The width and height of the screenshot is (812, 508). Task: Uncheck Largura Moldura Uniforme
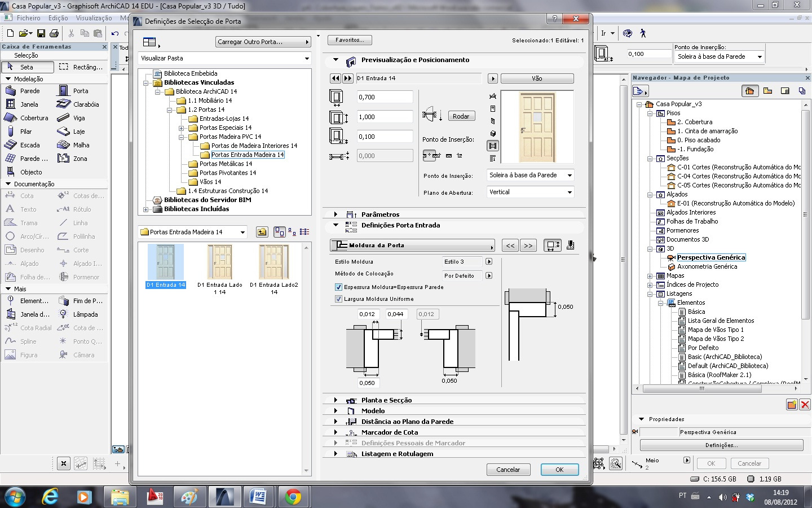coord(338,299)
